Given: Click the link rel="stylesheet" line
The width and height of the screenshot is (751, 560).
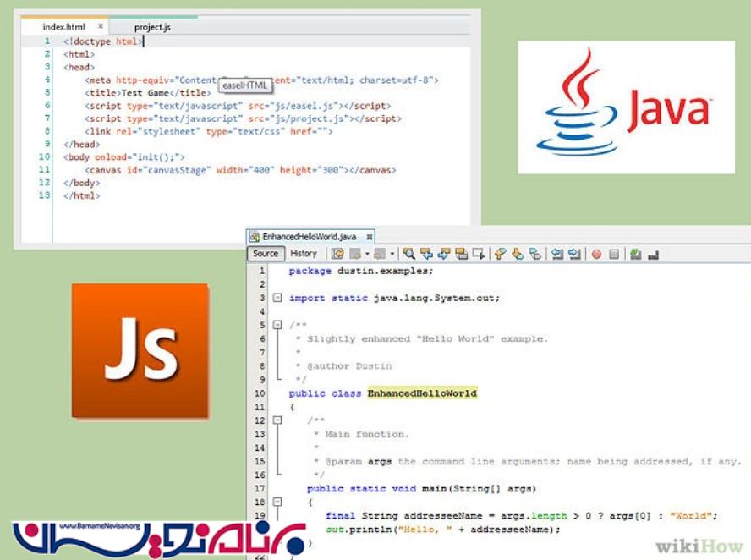Looking at the screenshot, I should [209, 131].
